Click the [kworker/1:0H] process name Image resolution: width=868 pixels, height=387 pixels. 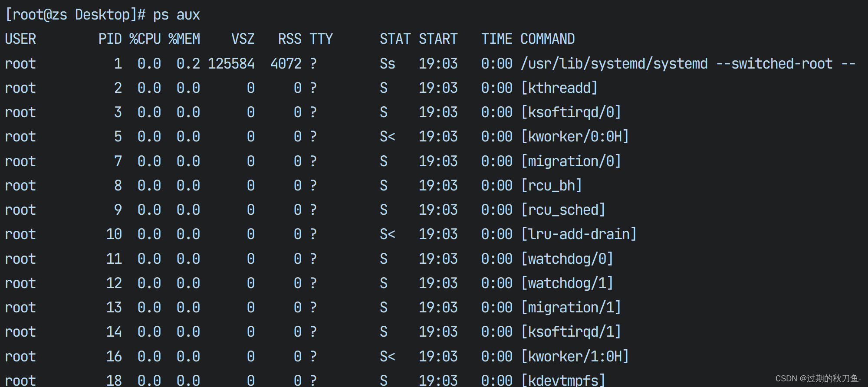[575, 357]
